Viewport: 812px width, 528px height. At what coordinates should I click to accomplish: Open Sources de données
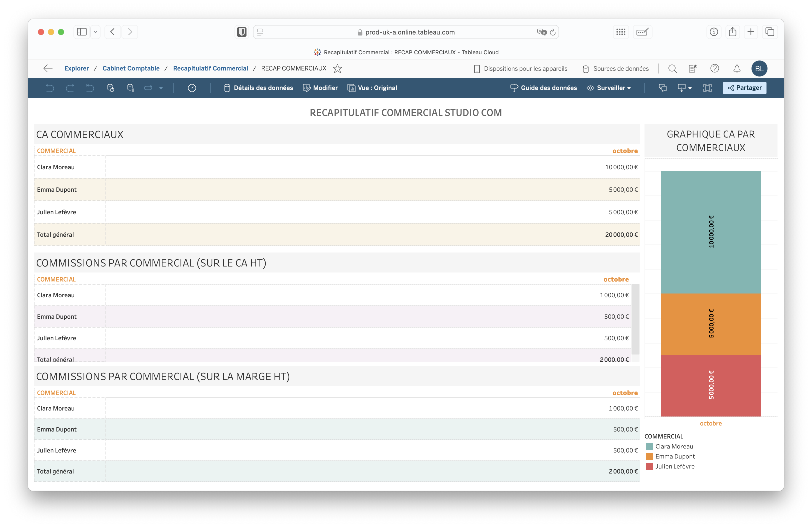[615, 69]
